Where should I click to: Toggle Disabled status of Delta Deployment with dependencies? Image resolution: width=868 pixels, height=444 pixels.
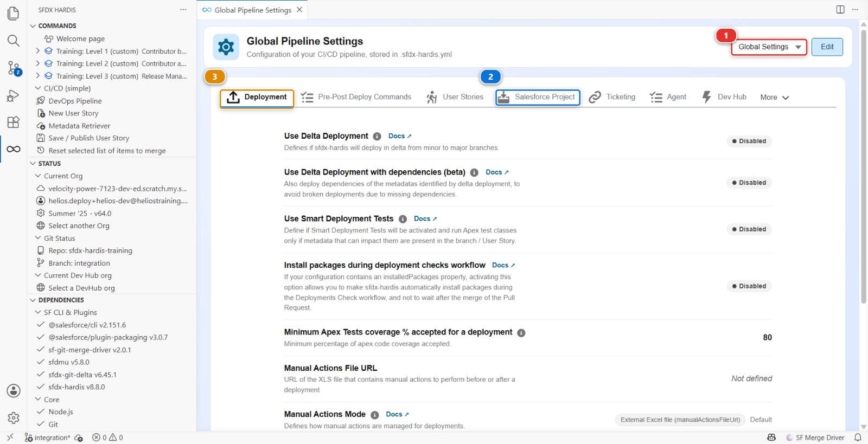click(x=749, y=183)
